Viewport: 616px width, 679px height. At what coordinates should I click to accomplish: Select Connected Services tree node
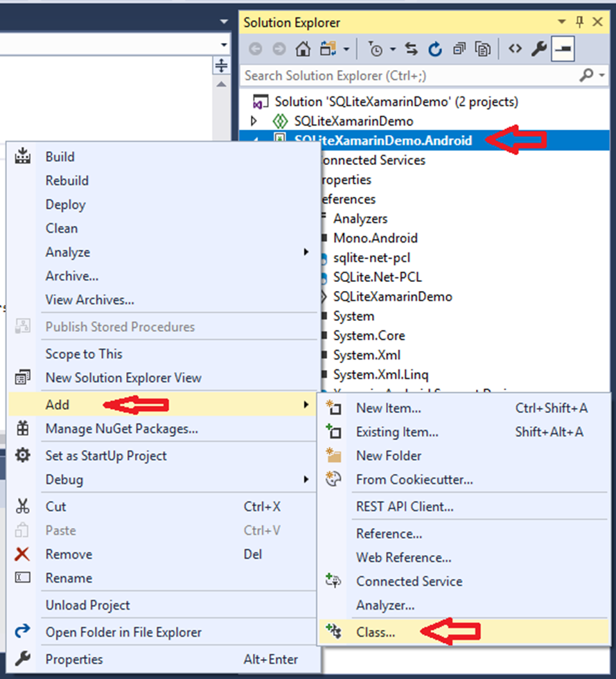374,160
